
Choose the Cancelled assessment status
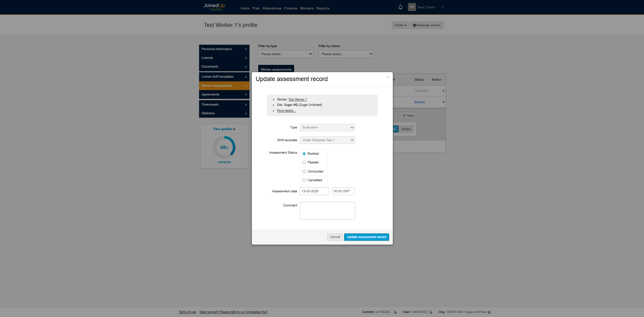(x=304, y=181)
